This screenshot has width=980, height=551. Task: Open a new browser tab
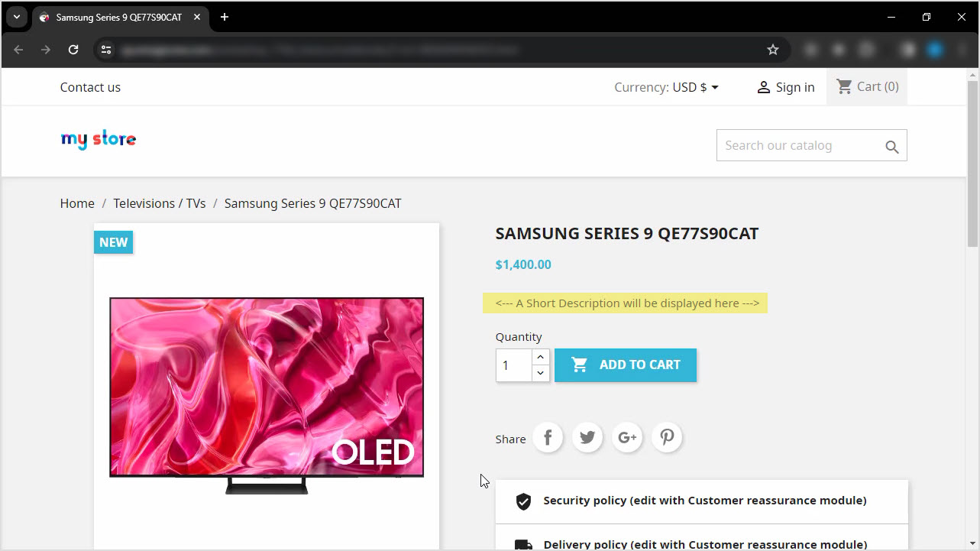click(225, 17)
